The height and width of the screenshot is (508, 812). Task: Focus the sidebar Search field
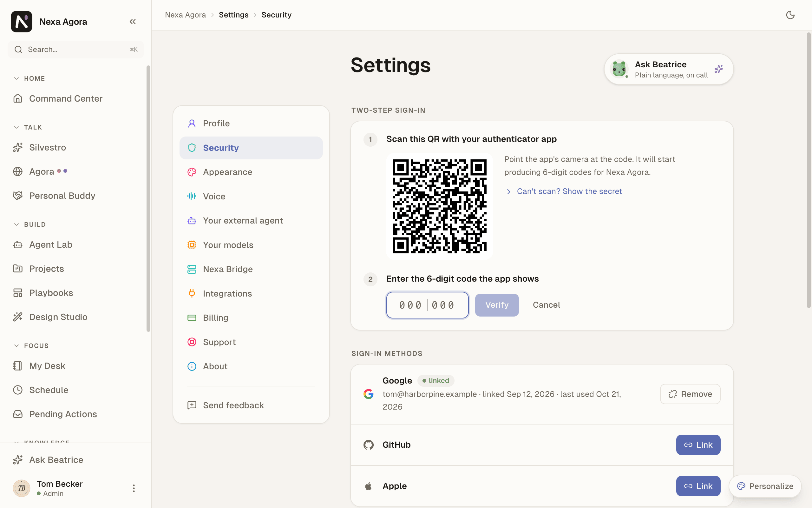pos(76,50)
